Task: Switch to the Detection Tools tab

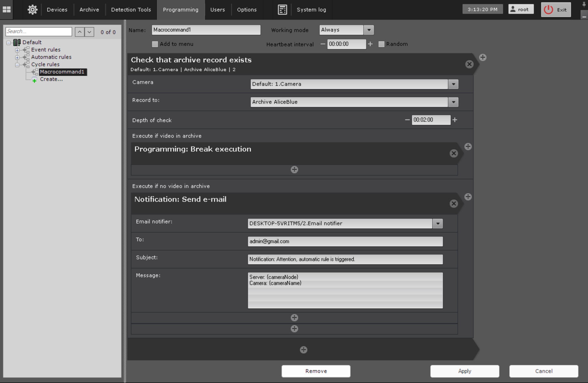Action: pyautogui.click(x=131, y=9)
